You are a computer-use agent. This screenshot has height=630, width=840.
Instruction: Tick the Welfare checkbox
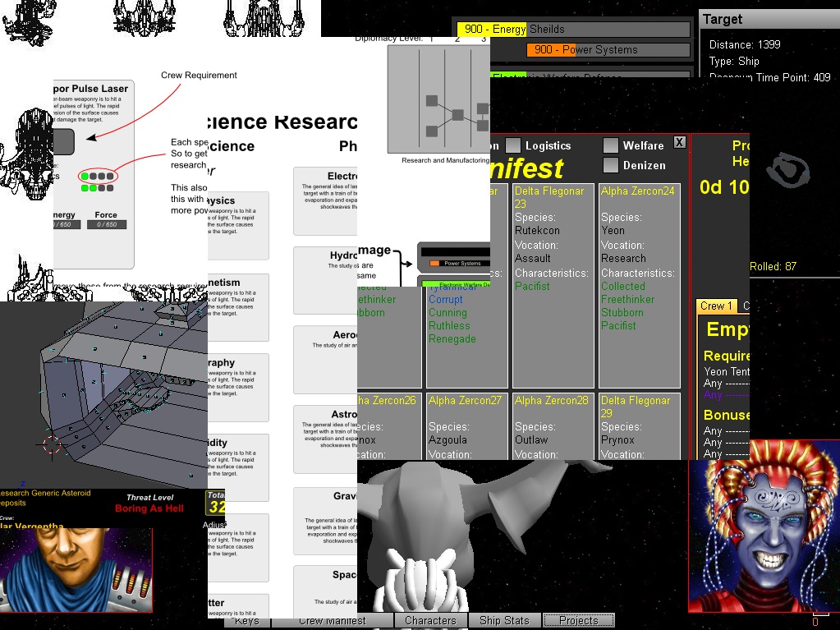[611, 145]
